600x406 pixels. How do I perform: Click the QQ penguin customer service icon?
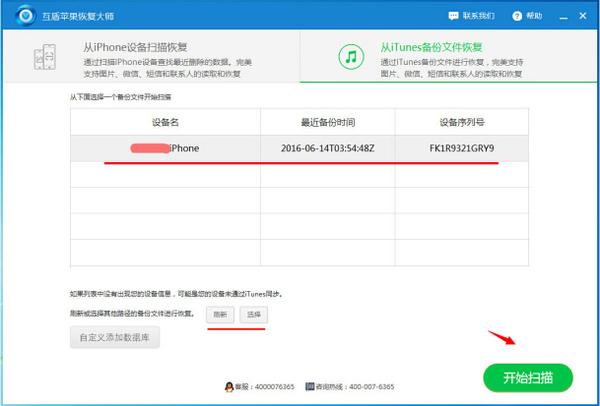point(229,386)
